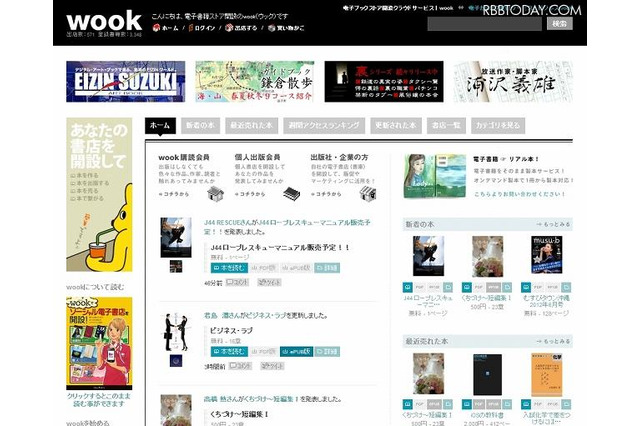Viewport: 640px width, 426px height.
Task: Switch to the カテゴリを見る tab
Action: click(x=498, y=126)
